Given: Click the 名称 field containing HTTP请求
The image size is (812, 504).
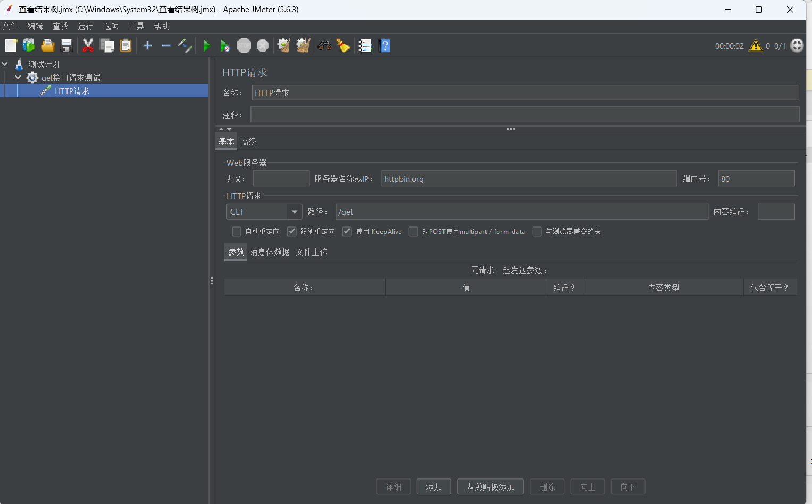Looking at the screenshot, I should (x=525, y=93).
